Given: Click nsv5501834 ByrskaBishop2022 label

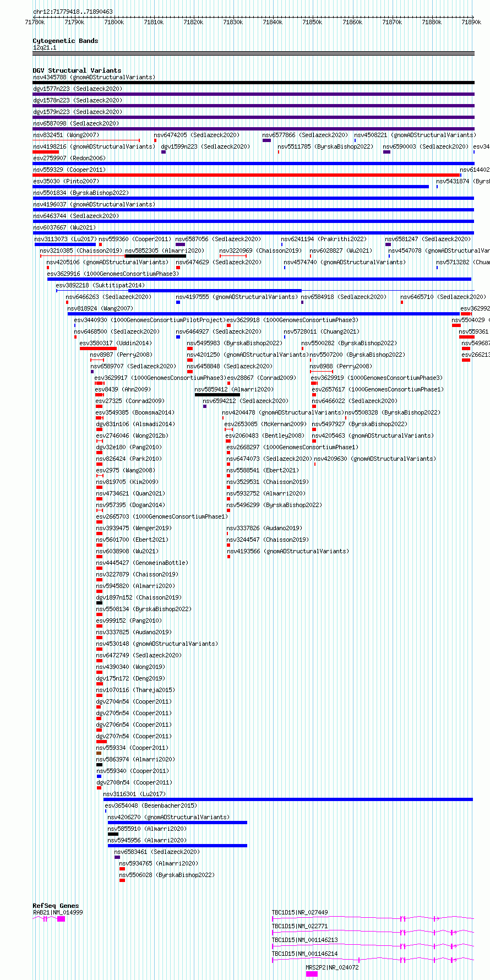Looking at the screenshot, I should pos(81,193).
